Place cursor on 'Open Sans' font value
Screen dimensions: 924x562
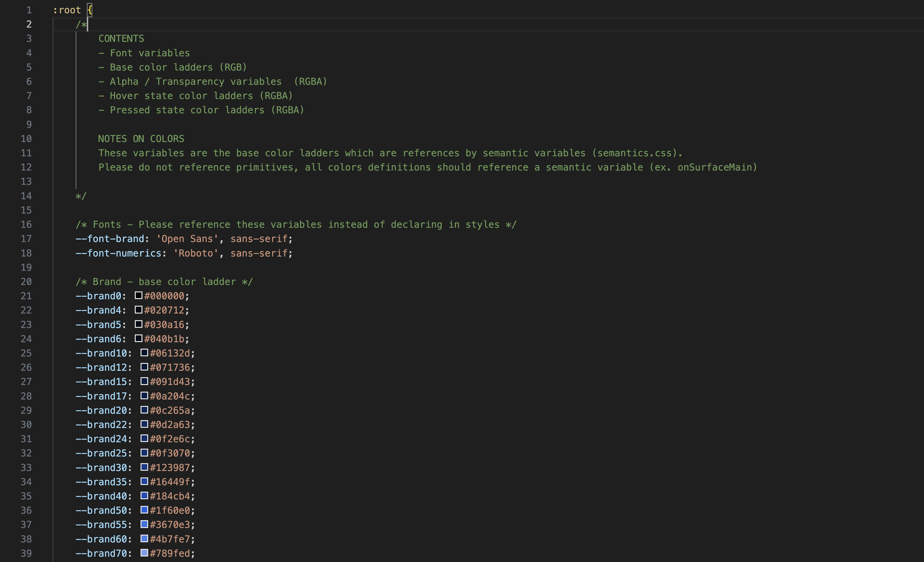click(x=187, y=239)
